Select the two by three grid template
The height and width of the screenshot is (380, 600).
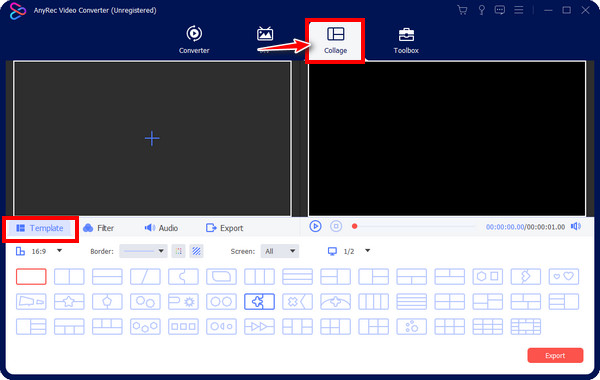[x=450, y=327]
